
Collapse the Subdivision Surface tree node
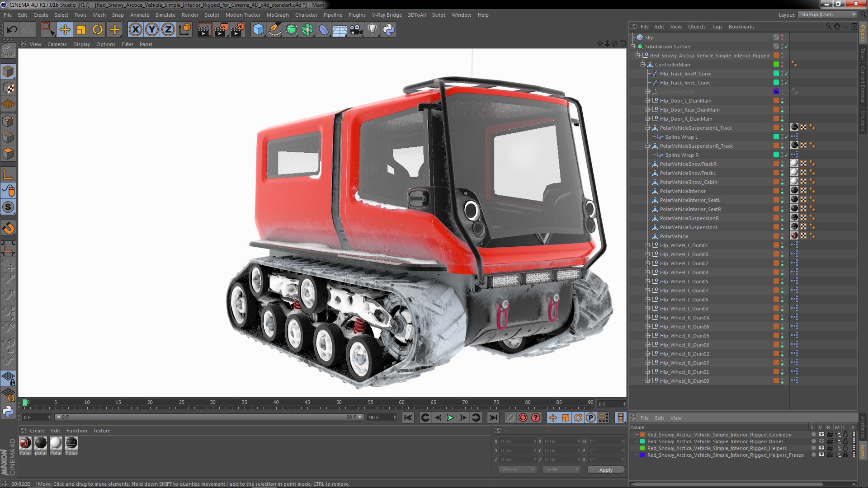633,47
